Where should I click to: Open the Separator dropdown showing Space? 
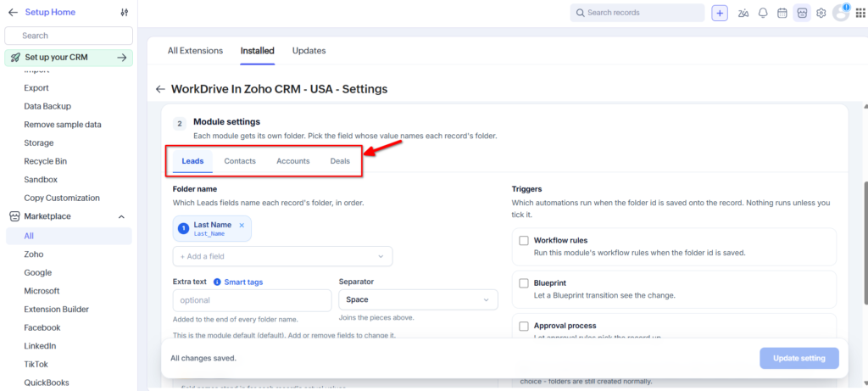(x=418, y=299)
